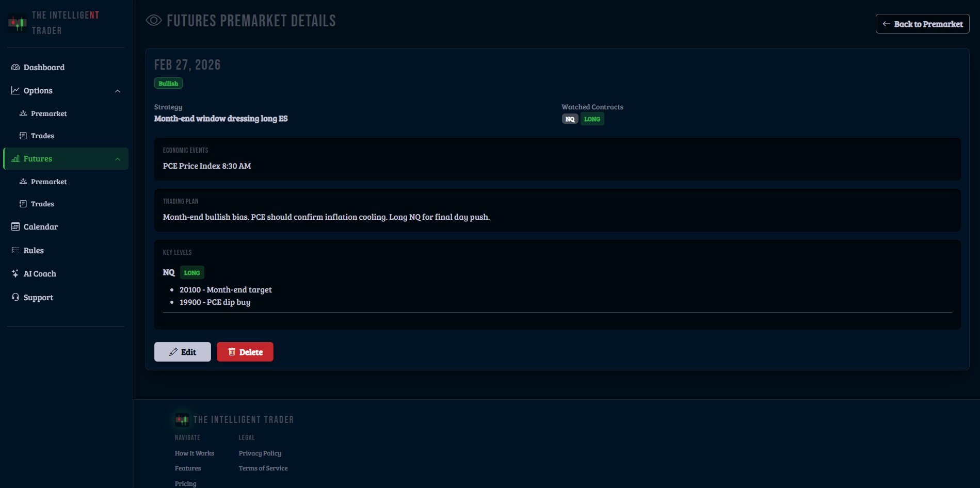The height and width of the screenshot is (488, 980).
Task: Open the Premarket item under Options
Action: 49,113
